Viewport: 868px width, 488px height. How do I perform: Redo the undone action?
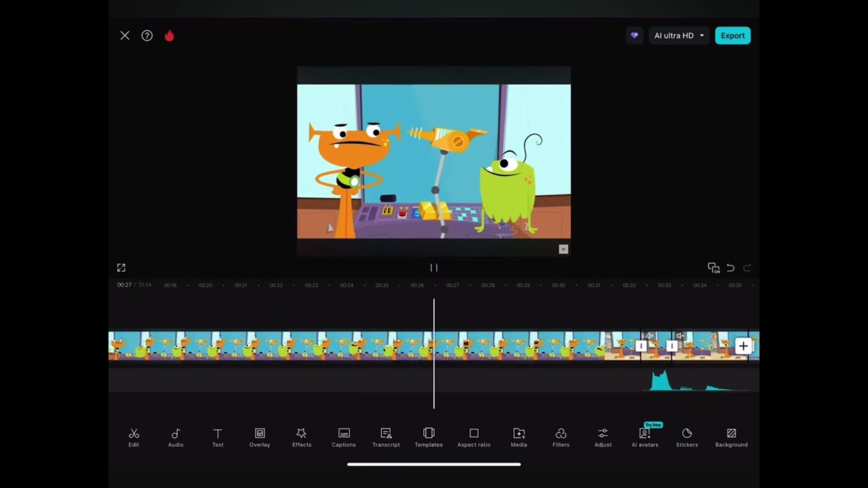point(747,268)
